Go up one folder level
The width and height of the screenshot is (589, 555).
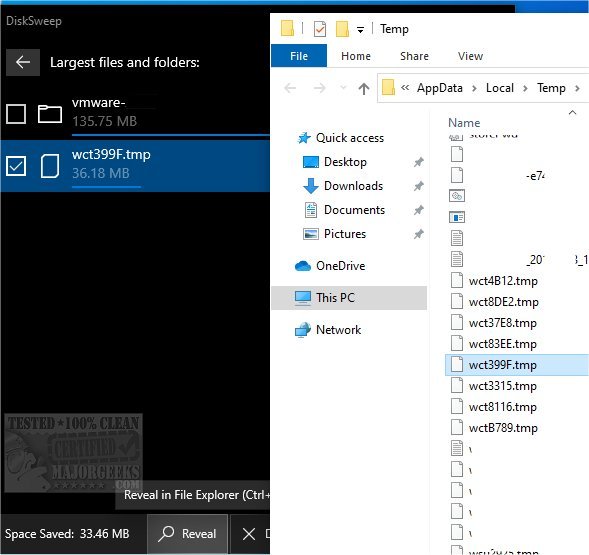(364, 89)
